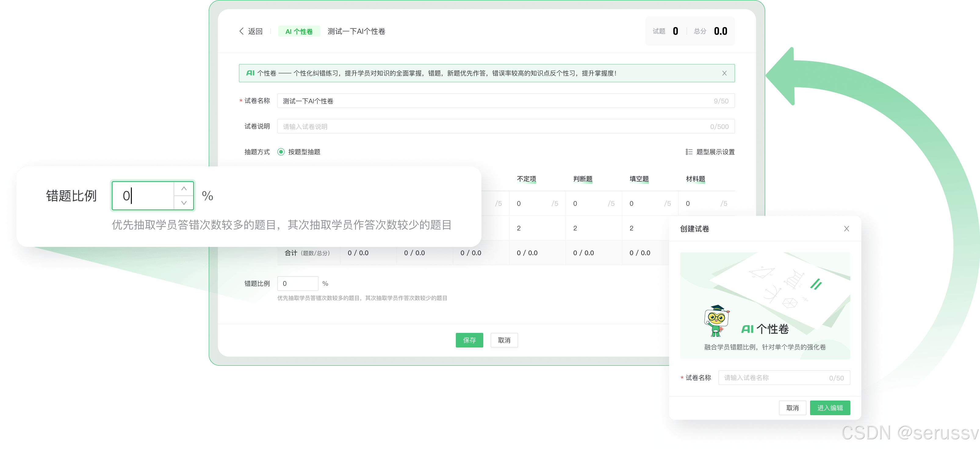Close the green AI 个性卷 info banner
Viewport: 980px width, 449px height.
click(724, 73)
